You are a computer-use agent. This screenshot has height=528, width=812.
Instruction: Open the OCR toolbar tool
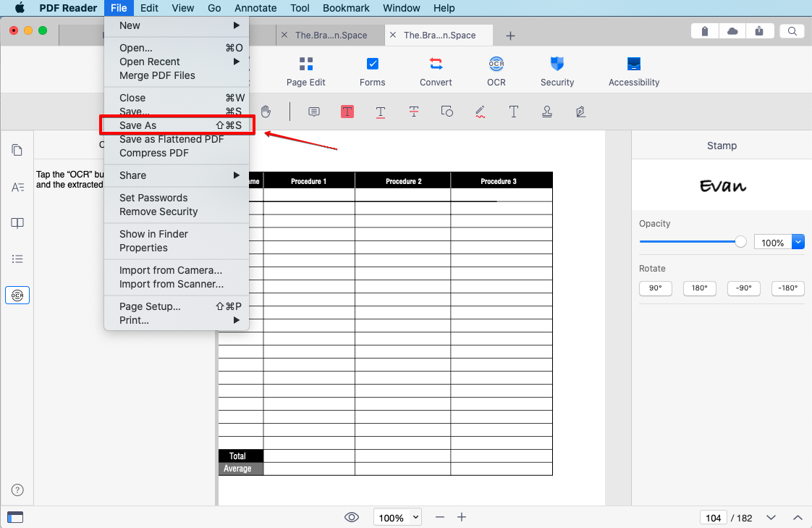pos(496,72)
